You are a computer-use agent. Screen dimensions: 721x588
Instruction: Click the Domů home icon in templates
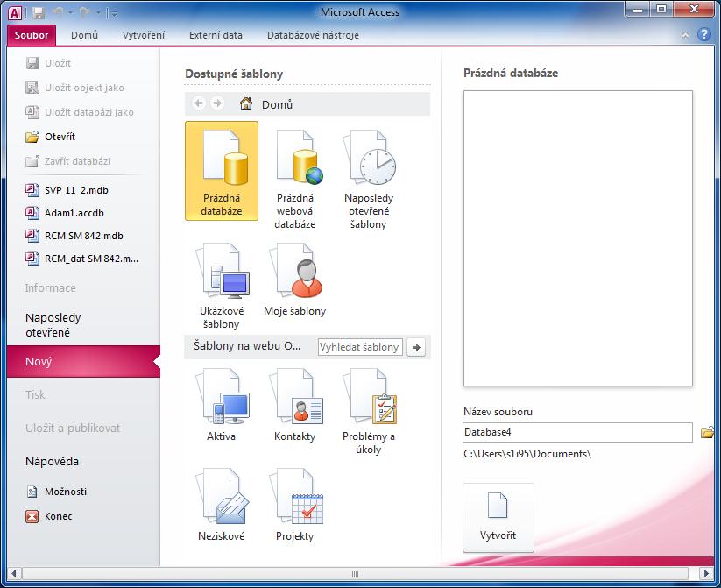pos(246,103)
